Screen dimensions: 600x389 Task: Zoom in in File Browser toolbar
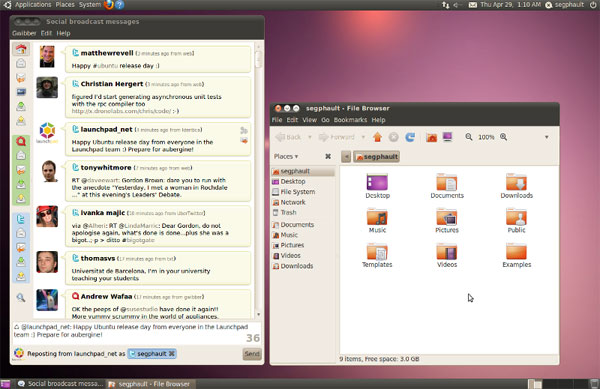[504, 137]
